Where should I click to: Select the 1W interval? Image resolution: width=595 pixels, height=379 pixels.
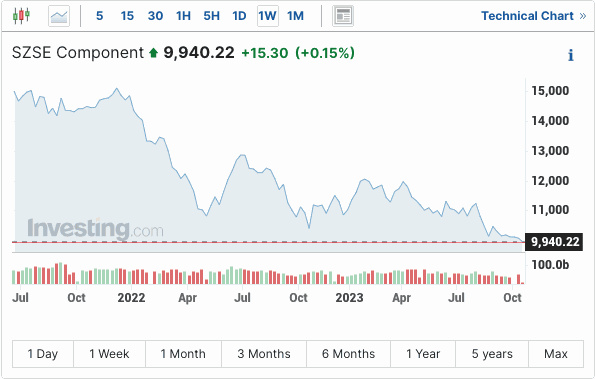click(x=268, y=16)
